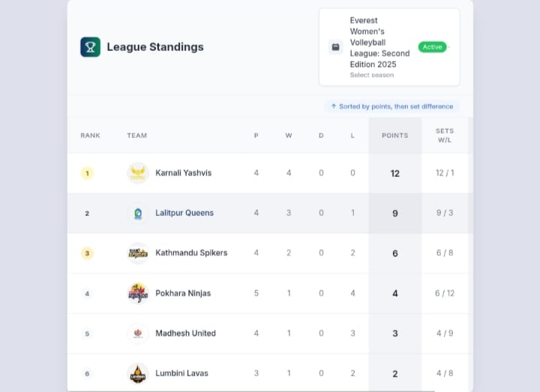Click the Kathmandu Spikers team logo
540x392 pixels.
pos(138,253)
